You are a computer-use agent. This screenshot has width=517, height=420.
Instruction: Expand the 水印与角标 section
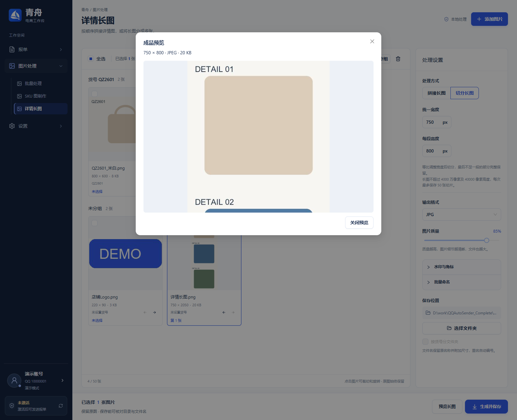461,267
